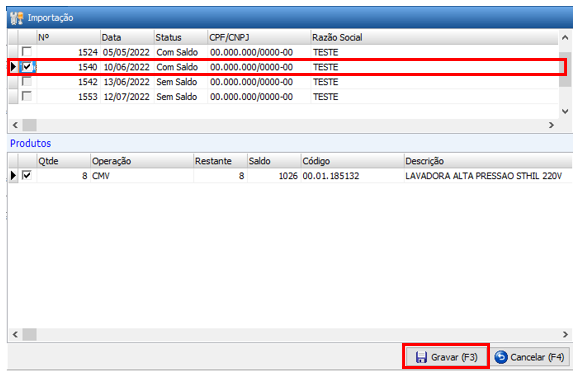Check the box for order 1542
Screen dimensions: 578x378
[x=27, y=82]
